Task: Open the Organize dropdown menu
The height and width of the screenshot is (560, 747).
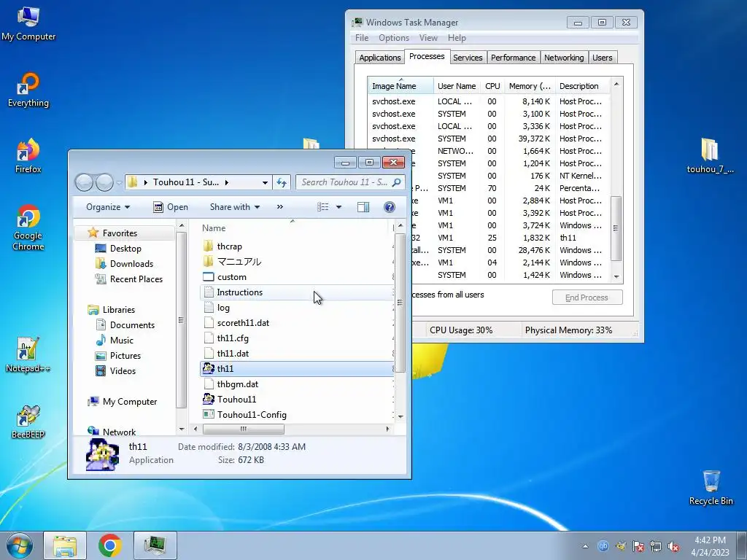Action: (x=108, y=206)
